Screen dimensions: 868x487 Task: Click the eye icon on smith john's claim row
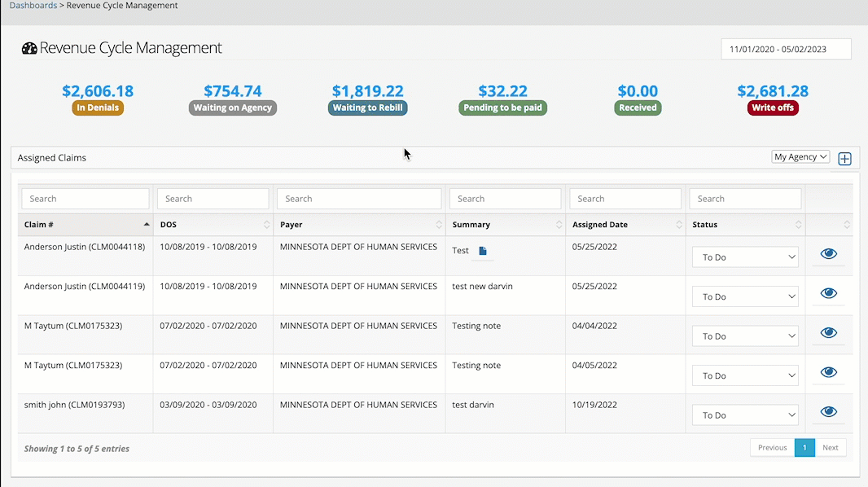pyautogui.click(x=828, y=411)
